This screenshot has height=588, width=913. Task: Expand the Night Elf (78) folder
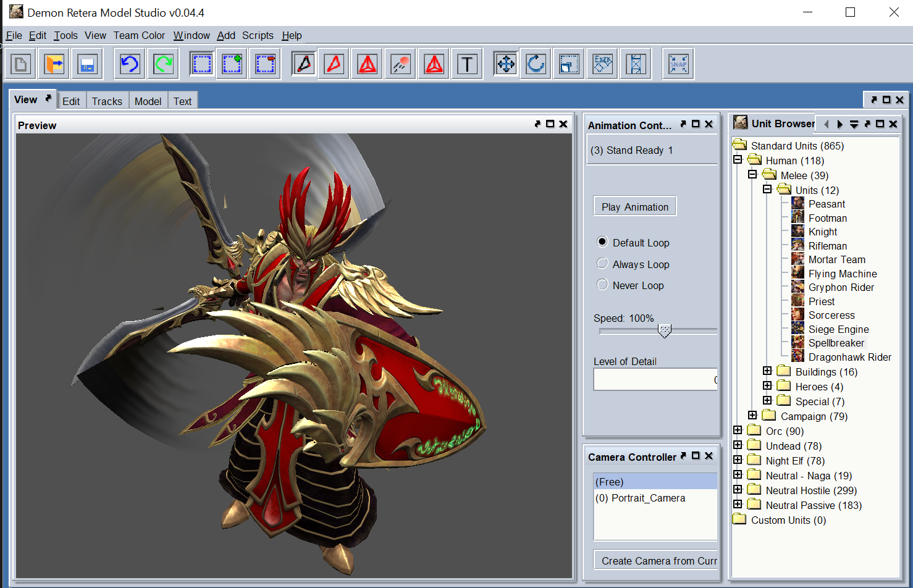click(738, 460)
